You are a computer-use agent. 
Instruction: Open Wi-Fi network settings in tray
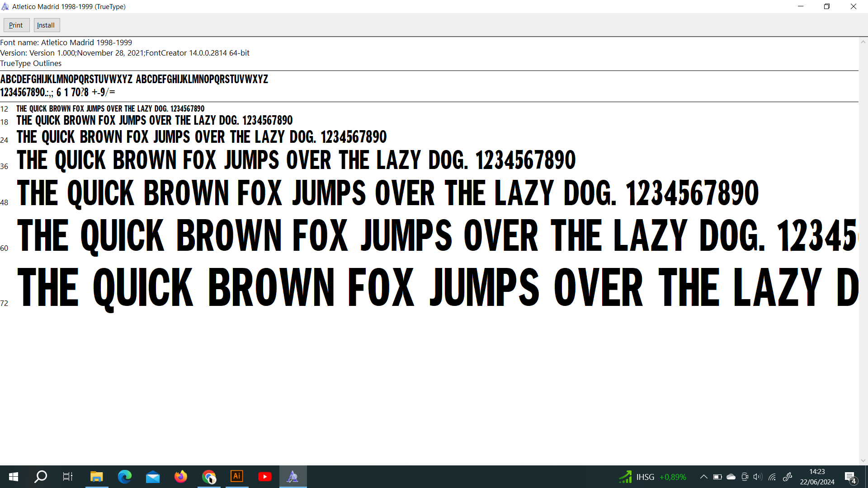pos(772,477)
